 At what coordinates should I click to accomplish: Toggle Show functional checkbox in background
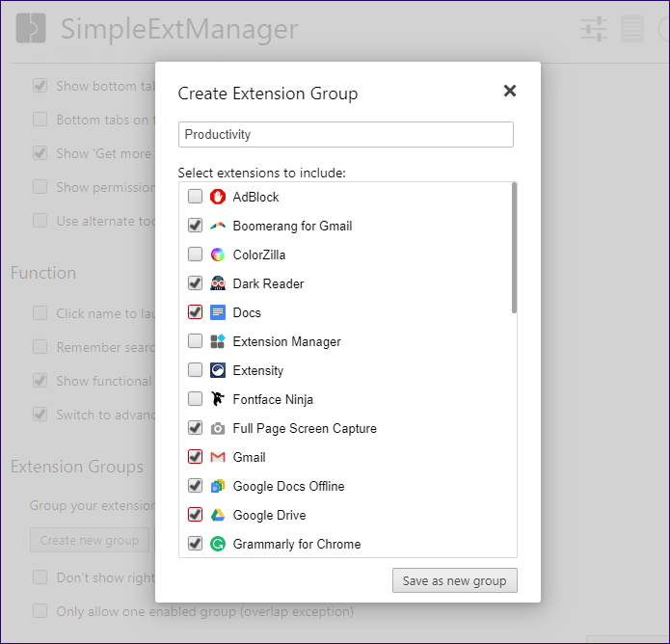pyautogui.click(x=40, y=381)
